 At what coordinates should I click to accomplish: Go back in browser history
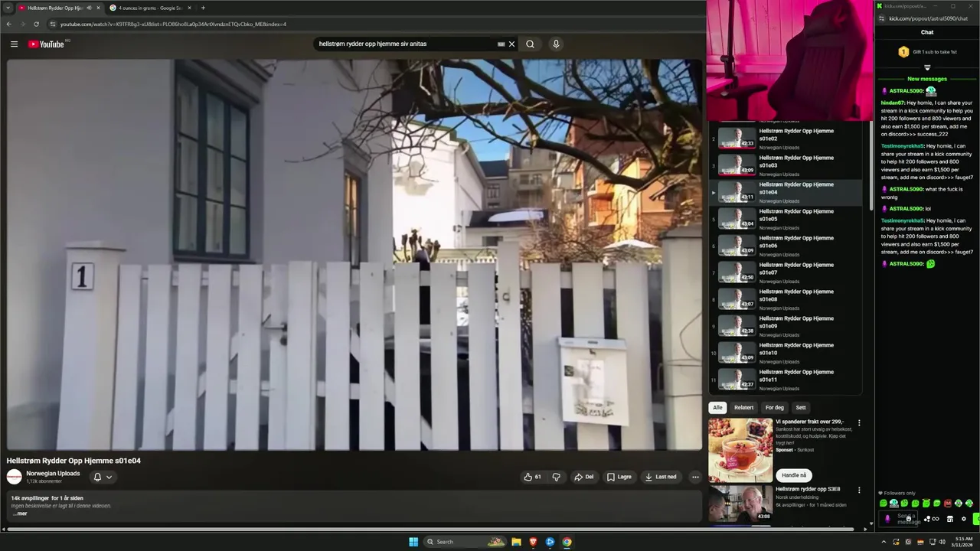coord(8,24)
